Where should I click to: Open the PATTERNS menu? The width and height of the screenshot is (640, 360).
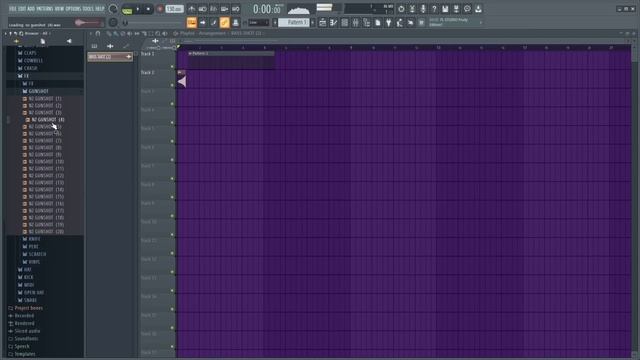click(44, 9)
